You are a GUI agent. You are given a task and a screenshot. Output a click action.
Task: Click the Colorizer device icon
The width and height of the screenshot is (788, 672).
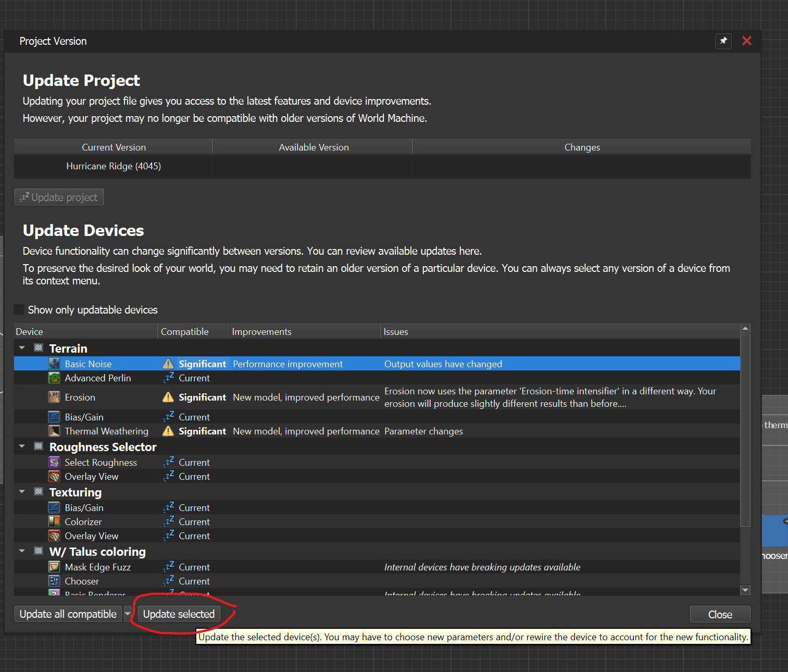coord(54,521)
